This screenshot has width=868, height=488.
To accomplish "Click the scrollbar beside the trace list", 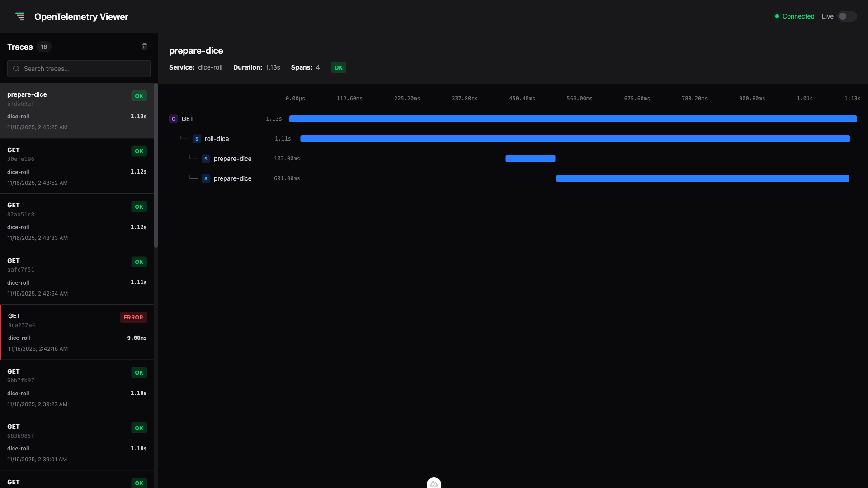I will pos(156,166).
